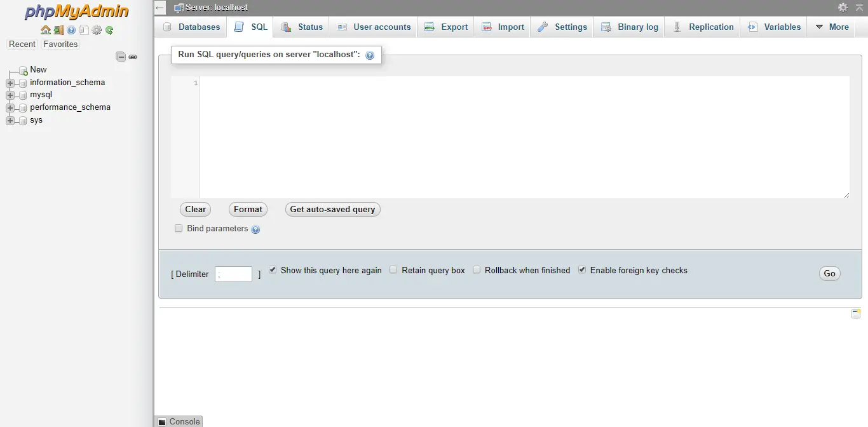Open the User accounts tab
Viewport: 868px width, 427px height.
click(x=374, y=27)
